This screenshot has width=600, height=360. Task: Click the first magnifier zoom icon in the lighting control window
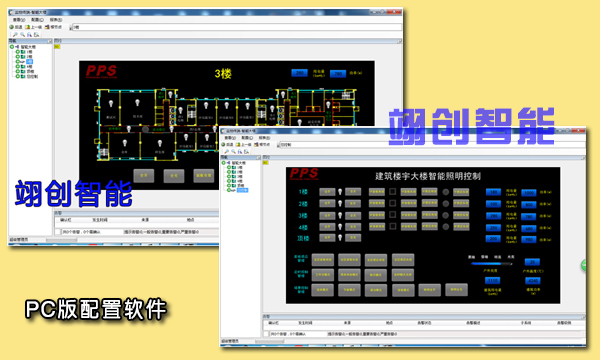pyautogui.click(x=227, y=151)
